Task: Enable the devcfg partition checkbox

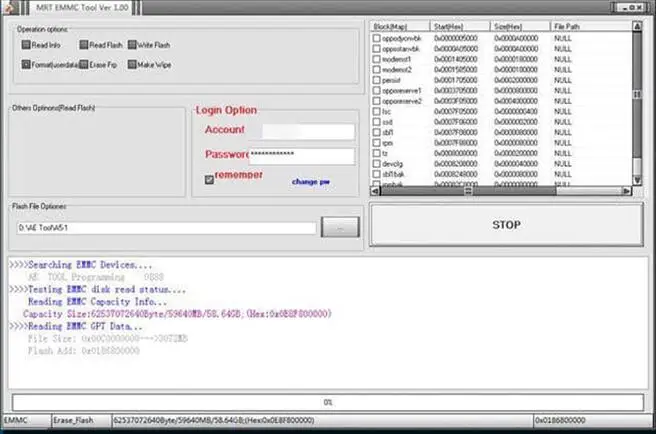Action: [377, 164]
